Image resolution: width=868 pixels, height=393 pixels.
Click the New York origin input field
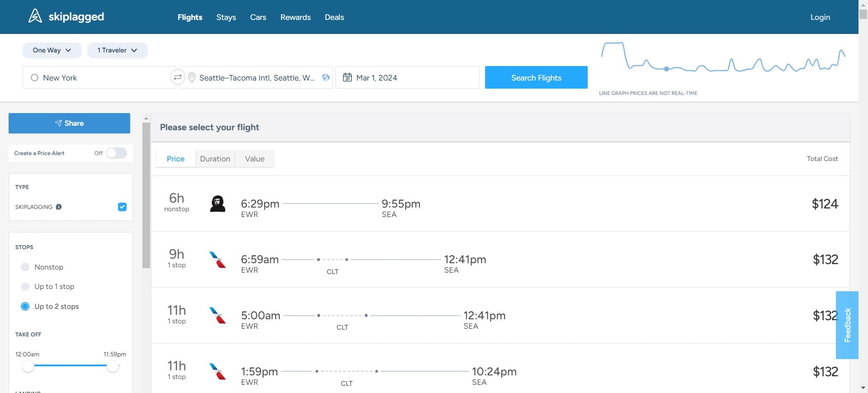(99, 77)
